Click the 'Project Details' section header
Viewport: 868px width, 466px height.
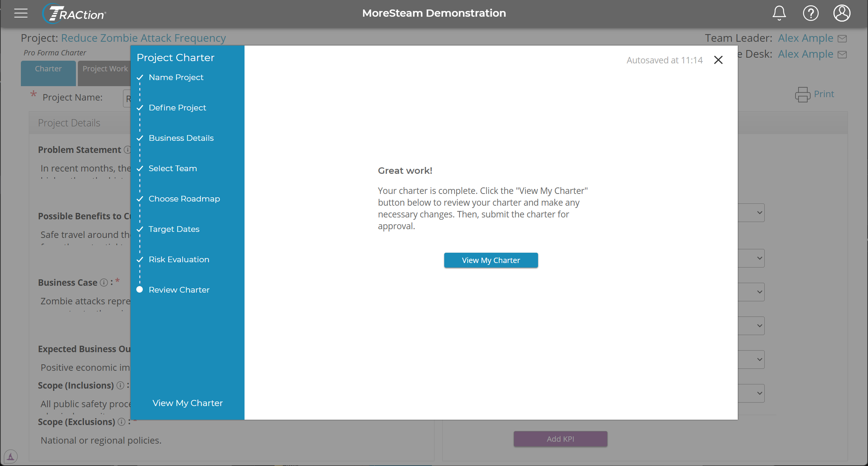(69, 123)
